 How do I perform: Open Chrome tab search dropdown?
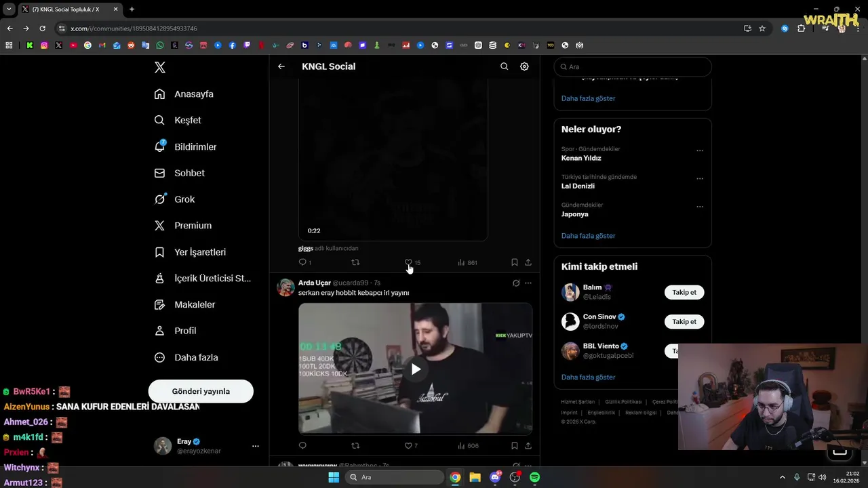[x=9, y=9]
